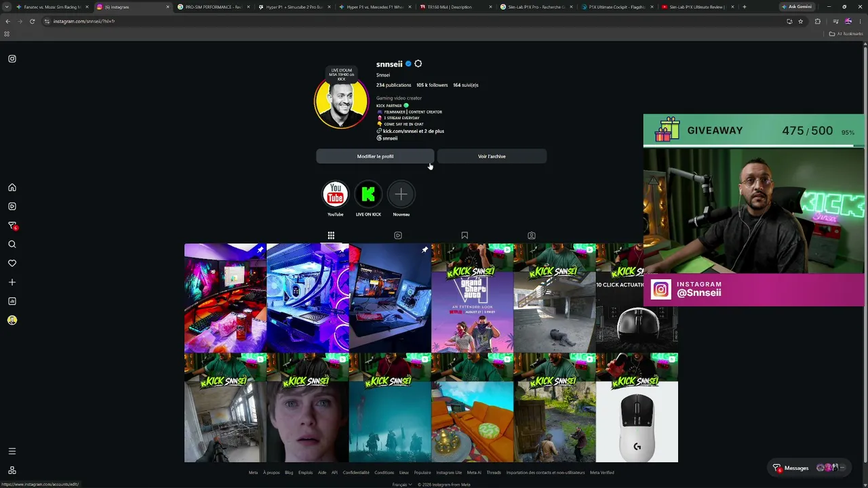
Task: Open the pinned blue PC build post
Action: 308,298
